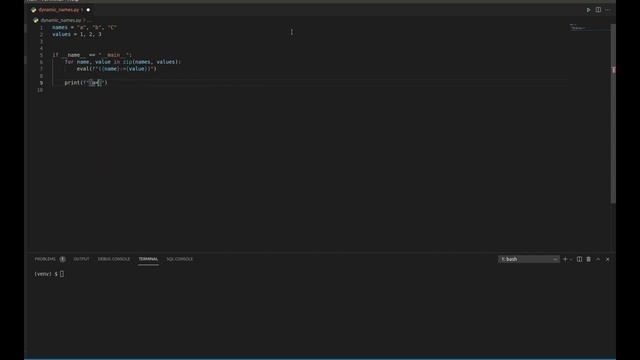Open the editor More Actions ellipsis menu
This screenshot has width=640, height=360.
coord(608,10)
